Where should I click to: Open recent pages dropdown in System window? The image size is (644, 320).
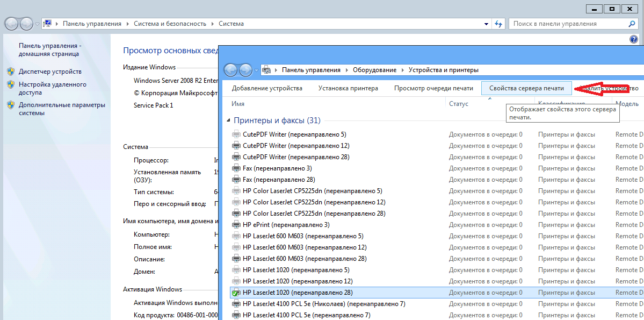(x=38, y=24)
